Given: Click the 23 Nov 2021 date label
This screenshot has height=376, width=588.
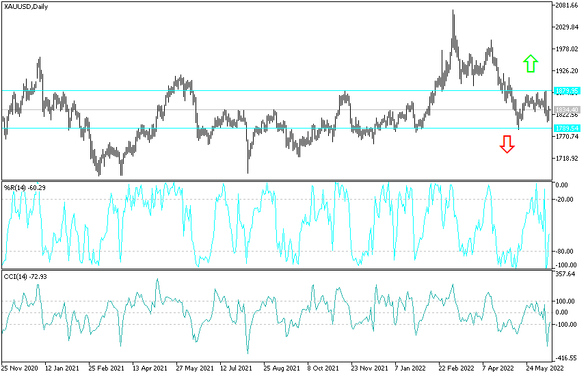Looking at the screenshot, I should pyautogui.click(x=370, y=368).
